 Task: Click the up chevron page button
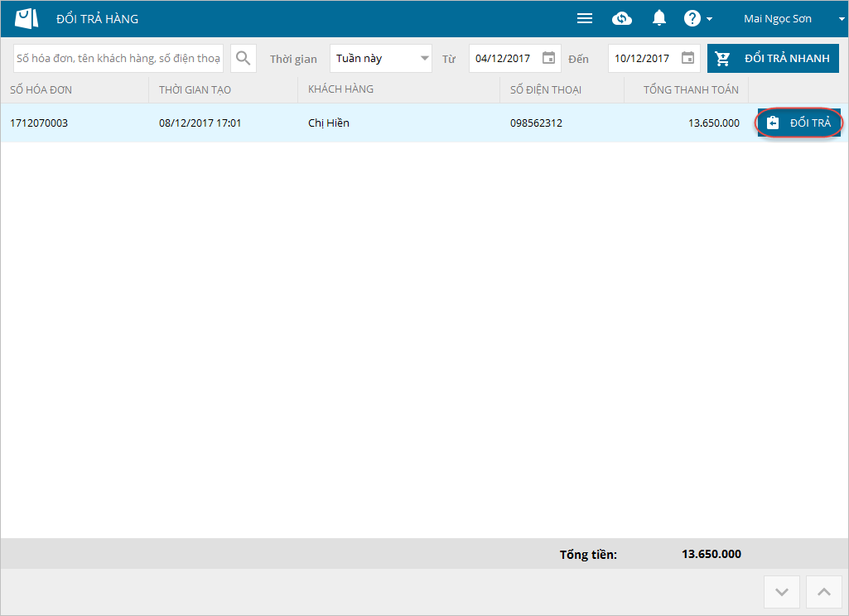coord(824,592)
